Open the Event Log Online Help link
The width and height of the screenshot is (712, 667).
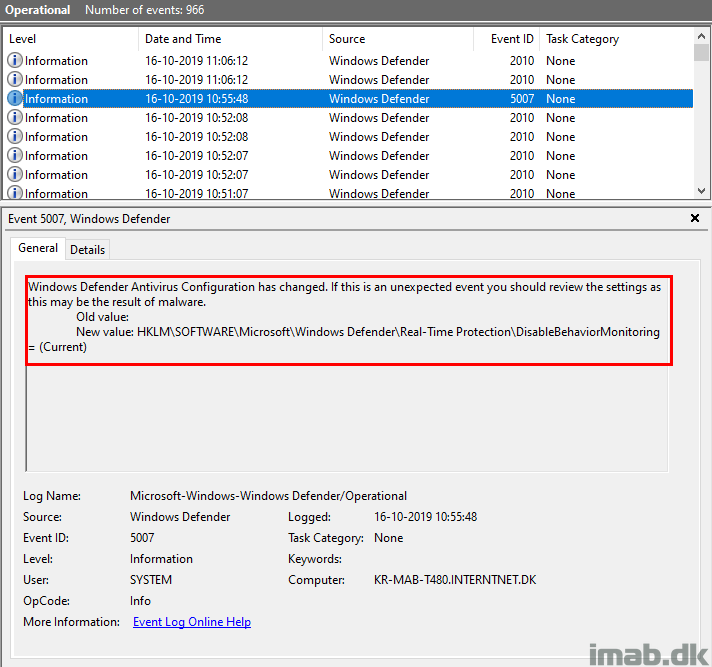coord(192,622)
